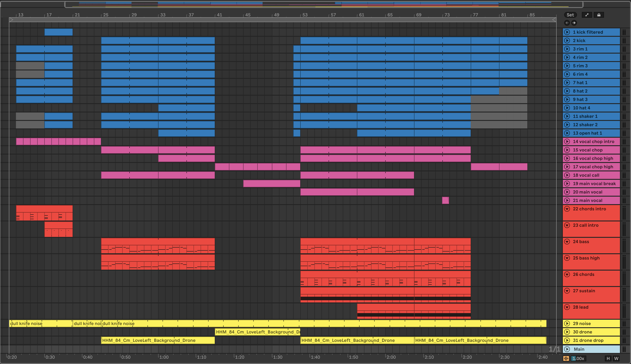This screenshot has width=631, height=364.
Task: Fold the 24 bass track
Action: click(567, 242)
